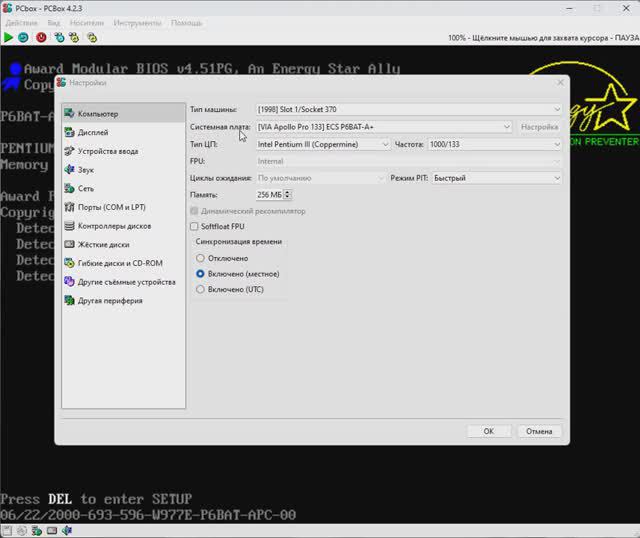
Task: Click the 256 МБ memory field
Action: click(x=269, y=195)
